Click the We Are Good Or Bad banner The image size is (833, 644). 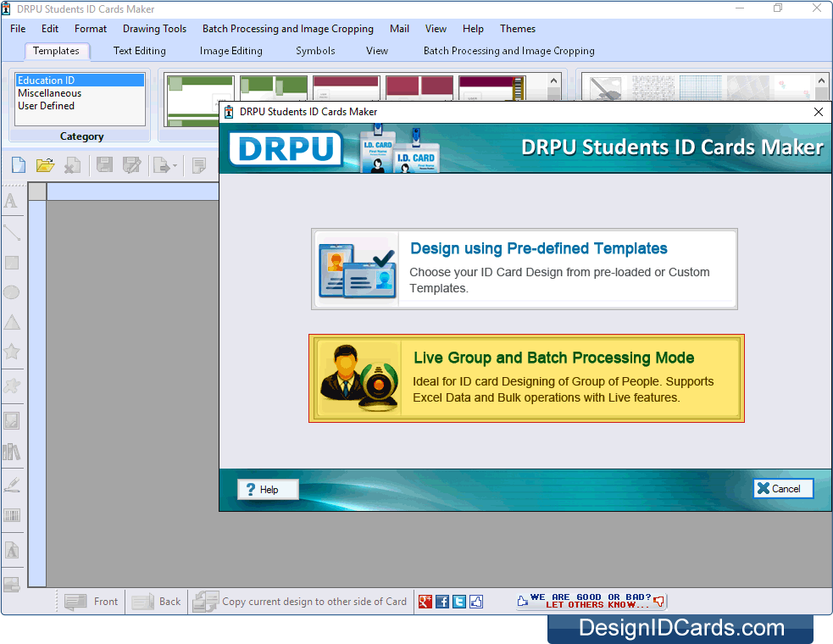[x=591, y=601]
